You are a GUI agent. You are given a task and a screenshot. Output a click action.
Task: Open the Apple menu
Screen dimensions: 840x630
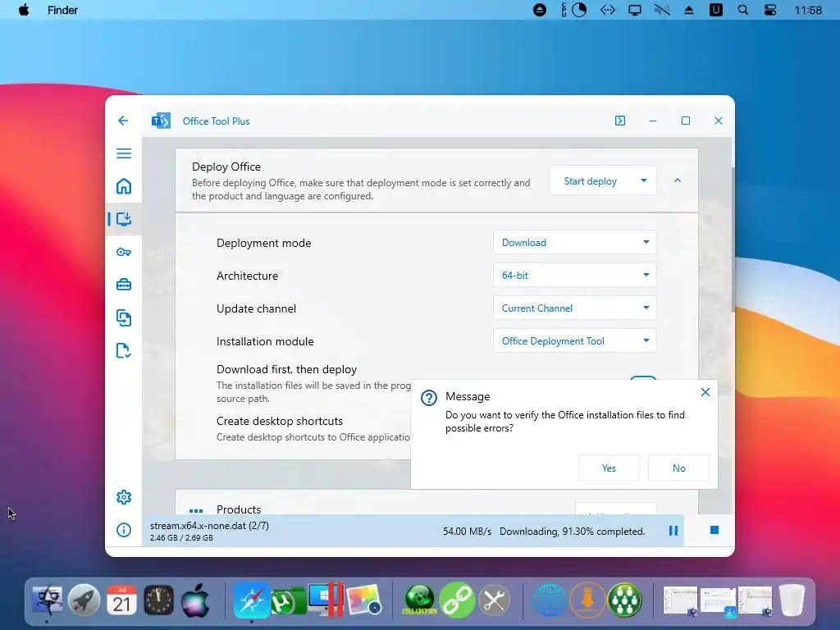[24, 10]
